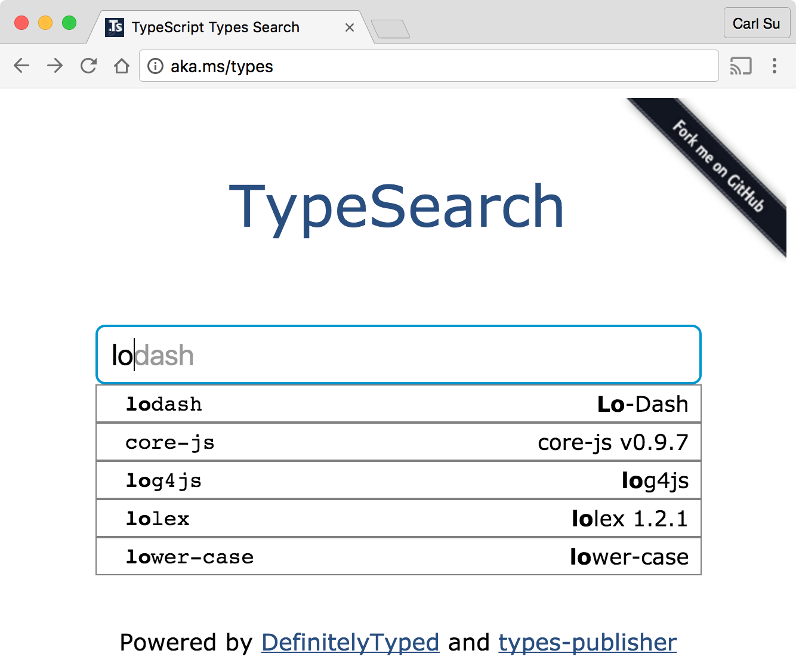The height and width of the screenshot is (672, 796).
Task: Close the TypeScript Types Search tab
Action: (350, 27)
